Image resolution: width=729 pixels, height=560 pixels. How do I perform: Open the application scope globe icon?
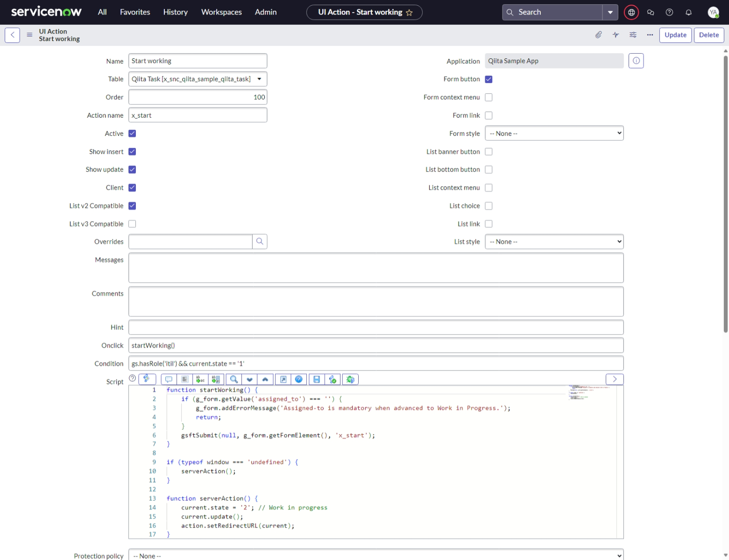[631, 13]
